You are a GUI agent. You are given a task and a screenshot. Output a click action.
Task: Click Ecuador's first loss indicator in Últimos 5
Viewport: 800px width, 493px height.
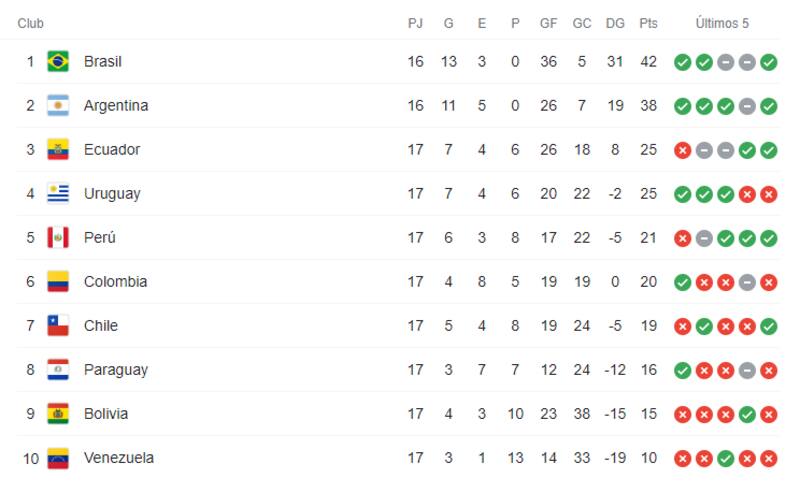683,150
